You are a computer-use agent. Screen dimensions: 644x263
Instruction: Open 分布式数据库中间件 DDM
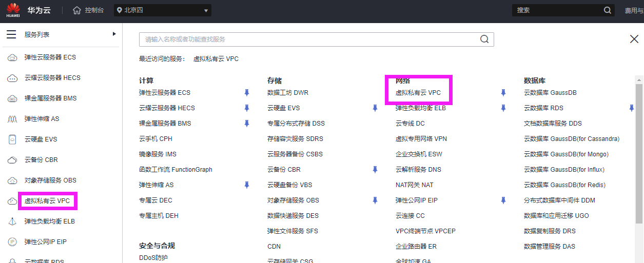559,200
